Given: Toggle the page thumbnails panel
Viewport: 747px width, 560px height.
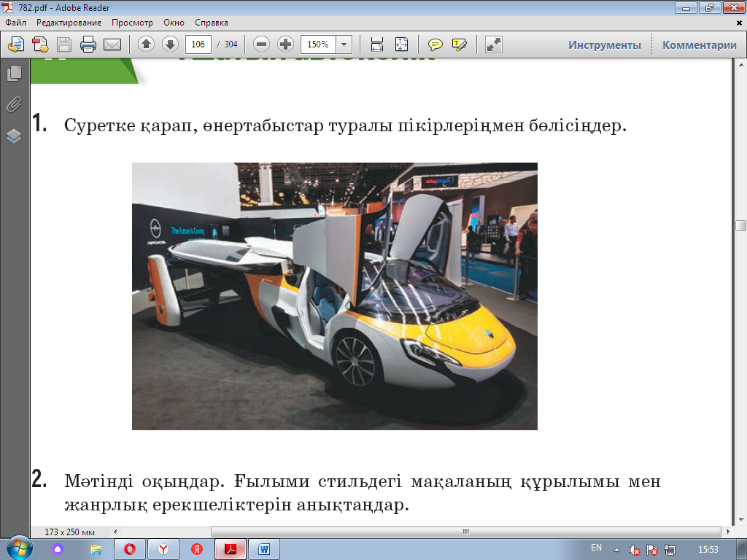Looking at the screenshot, I should click(14, 73).
